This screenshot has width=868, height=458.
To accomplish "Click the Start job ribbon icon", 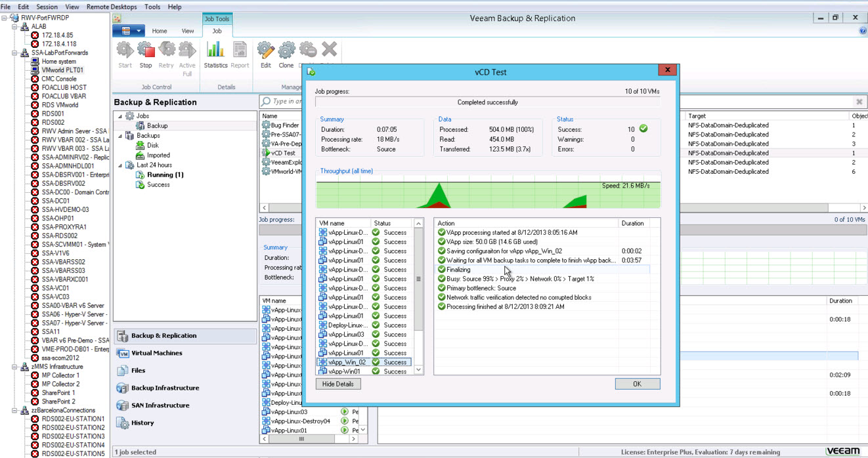I will pyautogui.click(x=125, y=55).
